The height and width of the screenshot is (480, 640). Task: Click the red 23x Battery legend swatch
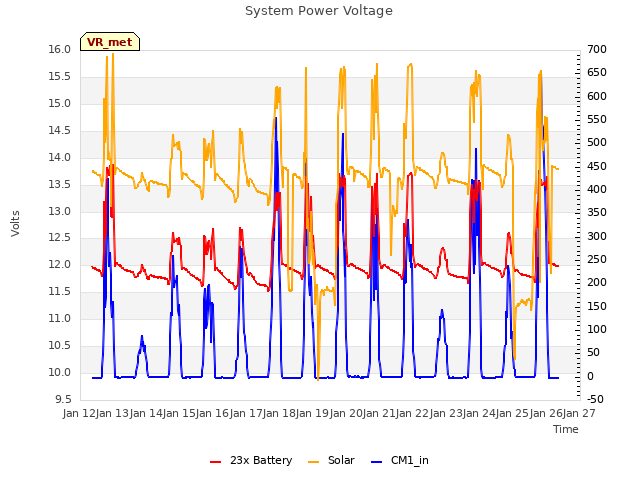(x=216, y=462)
